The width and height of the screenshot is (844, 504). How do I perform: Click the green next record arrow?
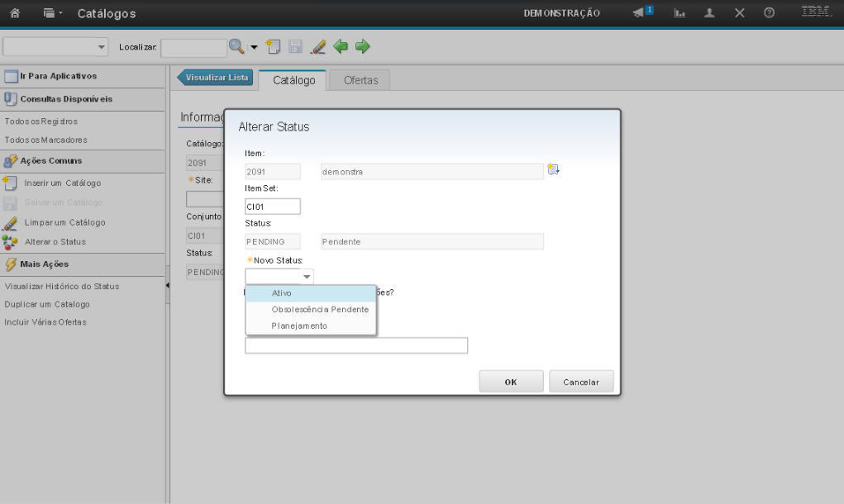pos(362,47)
